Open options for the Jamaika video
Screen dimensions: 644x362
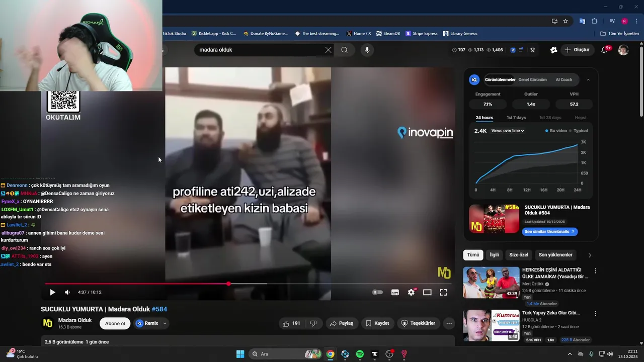[595, 270]
